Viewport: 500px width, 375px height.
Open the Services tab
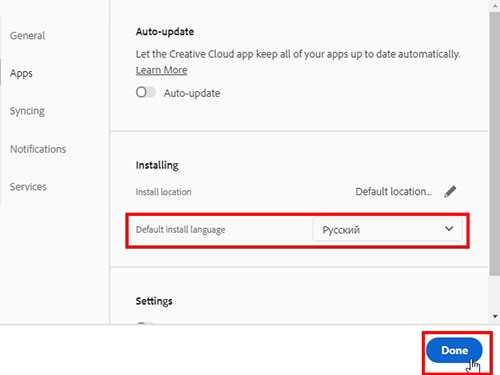point(28,187)
